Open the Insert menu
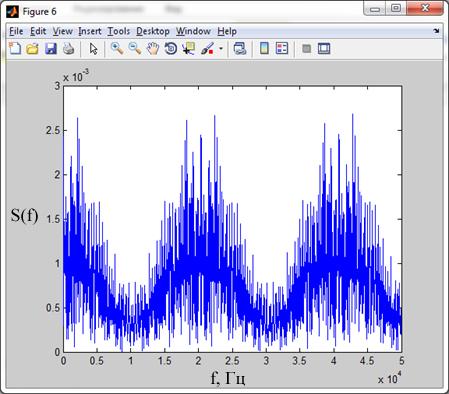 click(x=90, y=31)
